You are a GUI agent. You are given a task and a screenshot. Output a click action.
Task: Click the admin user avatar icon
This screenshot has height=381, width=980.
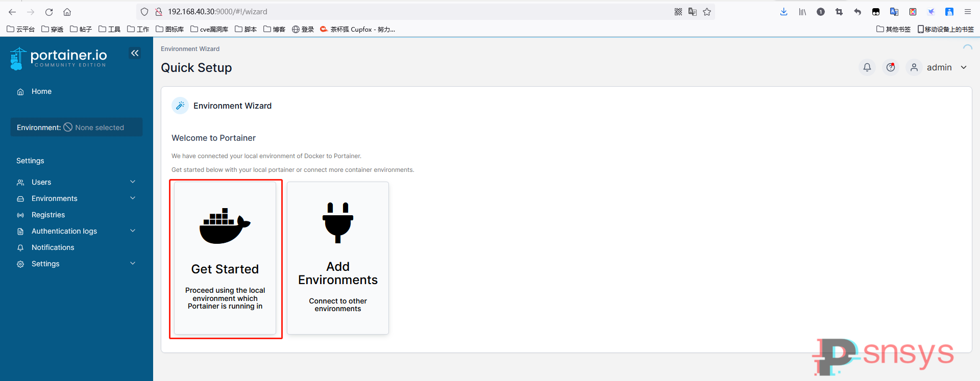(914, 67)
